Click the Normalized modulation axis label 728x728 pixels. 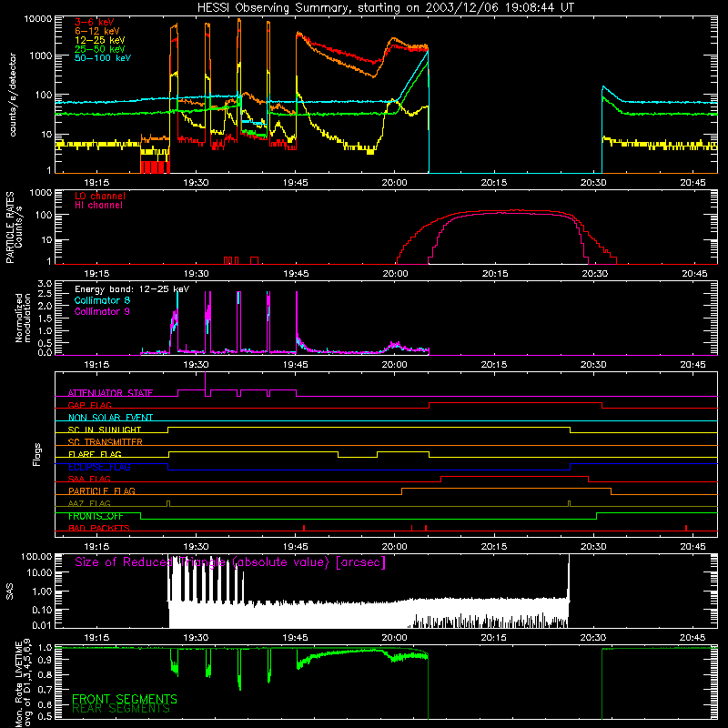tap(23, 318)
